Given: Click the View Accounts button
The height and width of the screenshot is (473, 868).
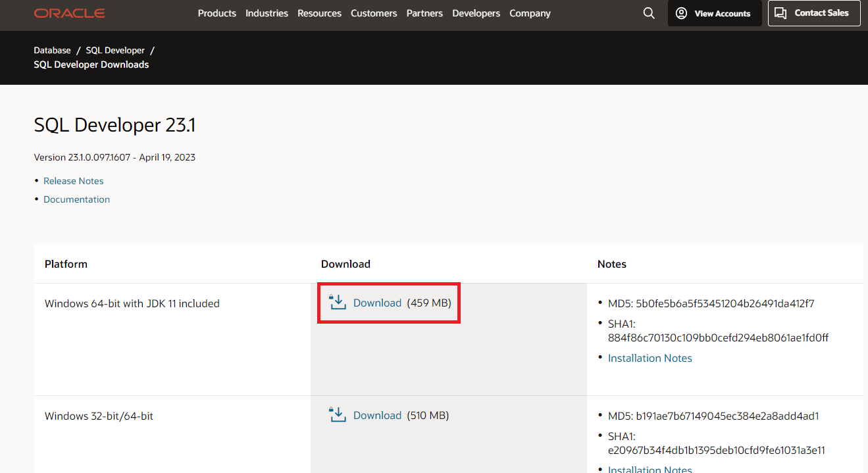Looking at the screenshot, I should (715, 13).
